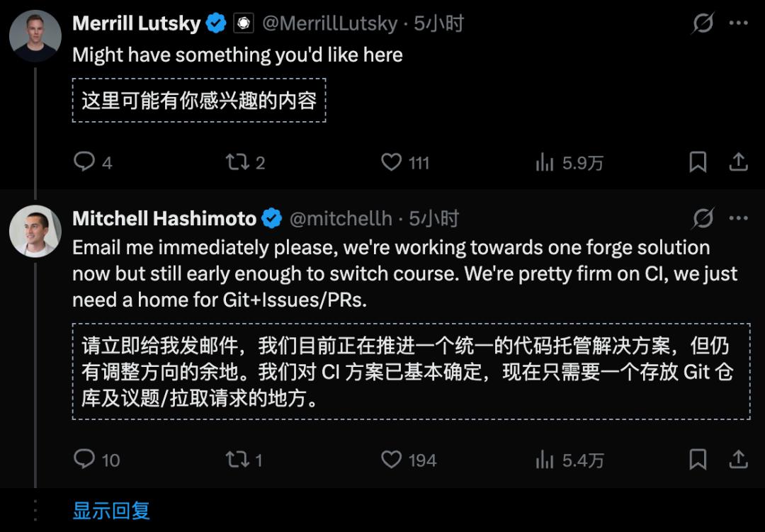Viewport: 765px width, 532px height.
Task: Open the @mitchellh profile handle link
Action: [341, 219]
